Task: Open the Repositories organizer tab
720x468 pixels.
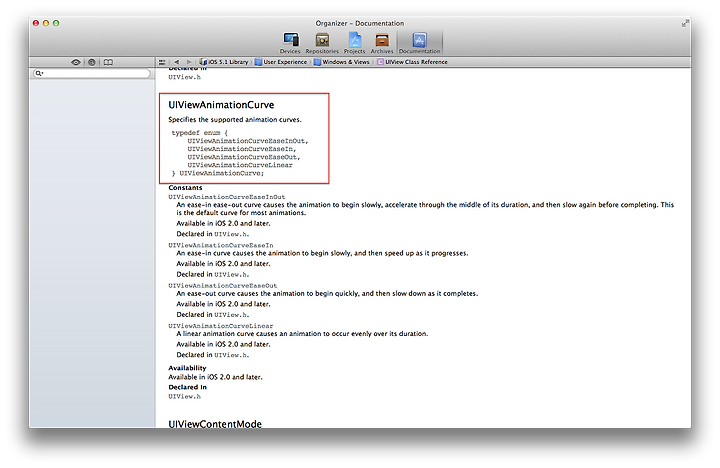Action: pyautogui.click(x=322, y=43)
